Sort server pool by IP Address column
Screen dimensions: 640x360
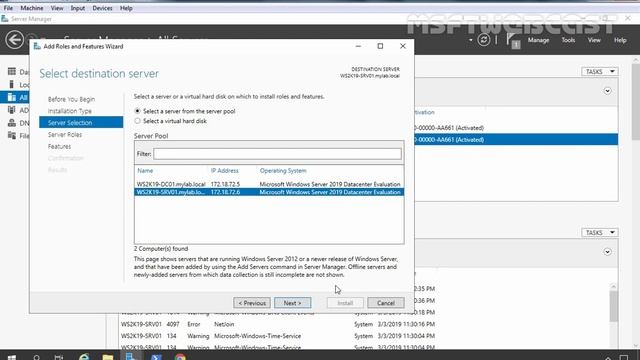click(x=224, y=171)
